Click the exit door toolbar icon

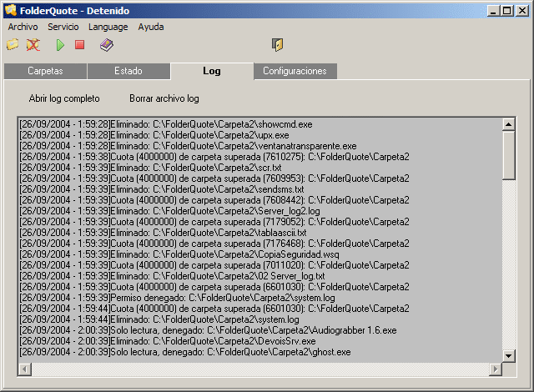pos(277,44)
